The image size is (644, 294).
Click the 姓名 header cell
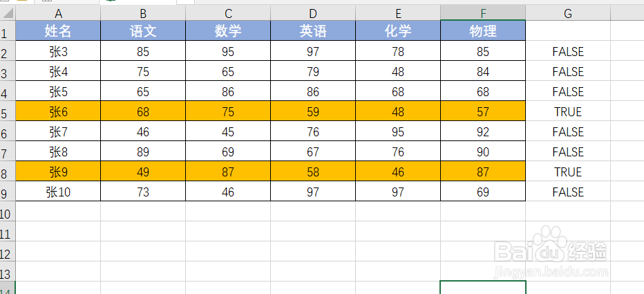[x=58, y=31]
